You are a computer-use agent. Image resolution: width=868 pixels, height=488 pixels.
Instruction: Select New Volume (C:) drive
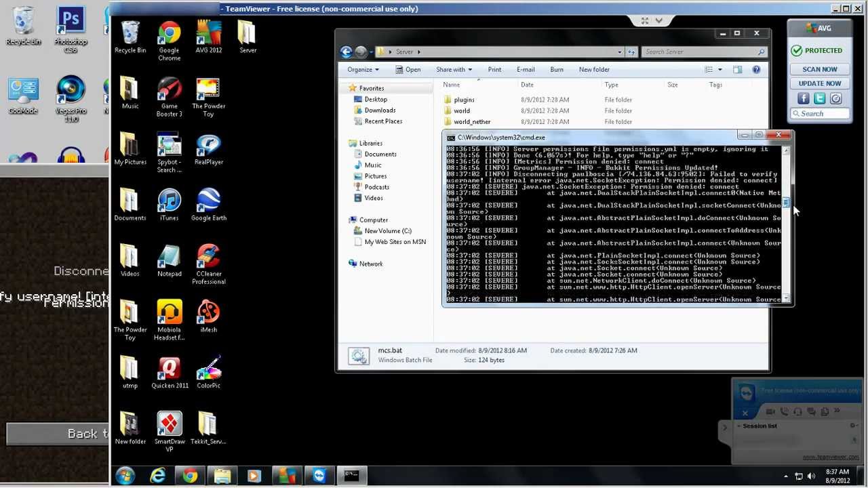(x=388, y=231)
